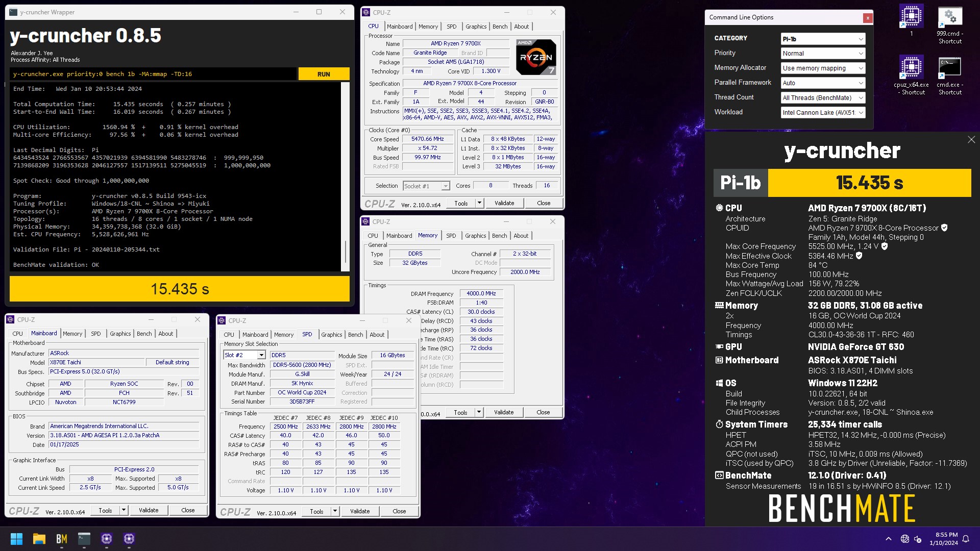Close the Command Line Options dialog

point(868,18)
